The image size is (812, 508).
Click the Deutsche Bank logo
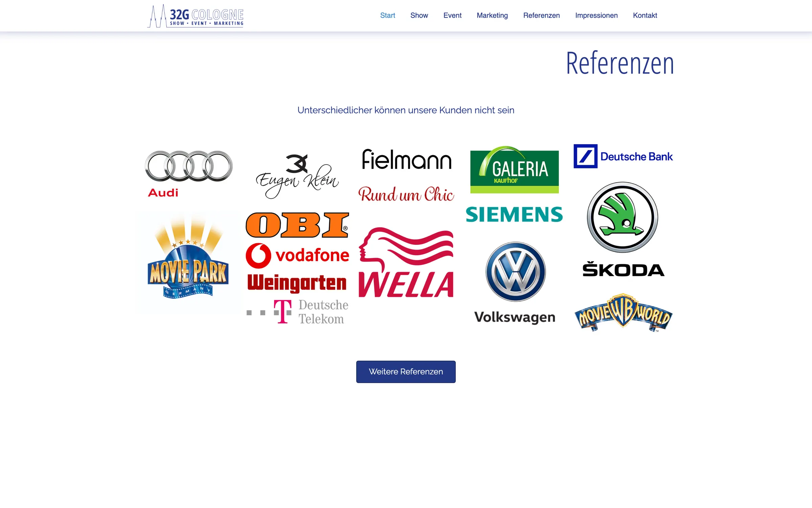[623, 156]
